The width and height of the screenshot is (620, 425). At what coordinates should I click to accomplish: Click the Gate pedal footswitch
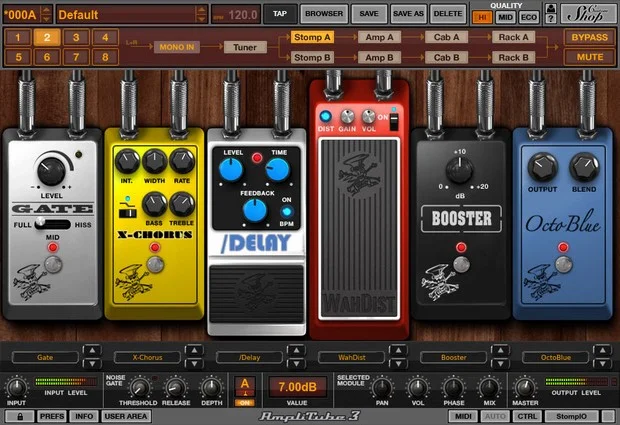(53, 264)
